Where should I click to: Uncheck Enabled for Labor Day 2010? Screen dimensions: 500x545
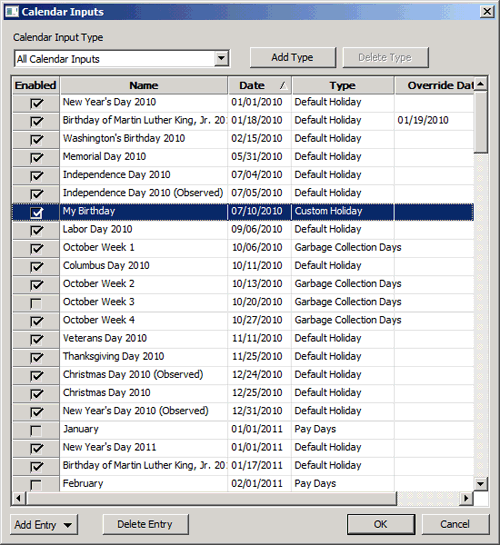[36, 230]
